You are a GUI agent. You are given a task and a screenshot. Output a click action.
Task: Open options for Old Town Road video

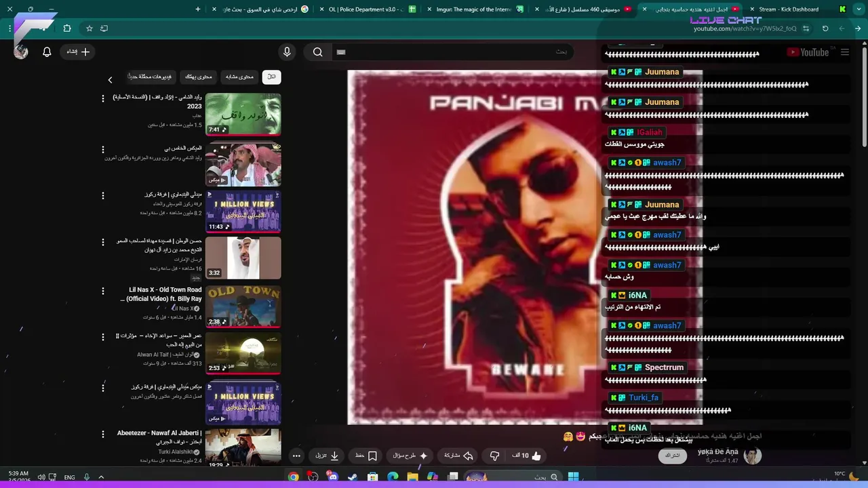click(x=103, y=291)
